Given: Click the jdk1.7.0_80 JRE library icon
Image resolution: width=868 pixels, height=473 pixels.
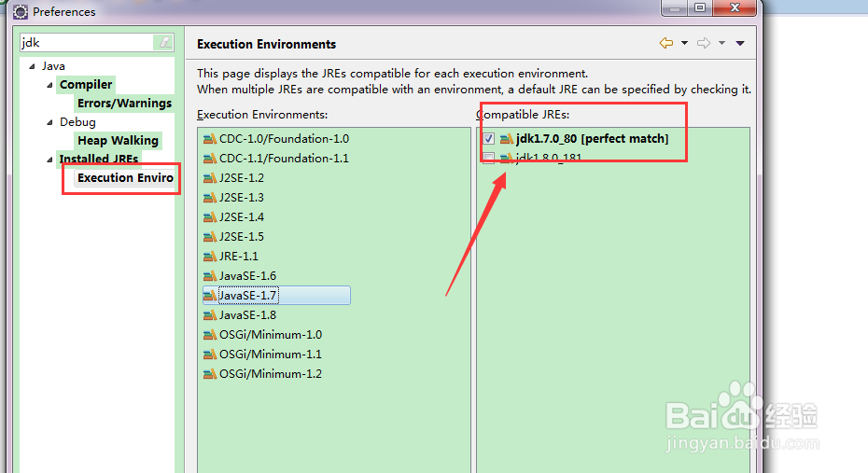Looking at the screenshot, I should pos(507,139).
